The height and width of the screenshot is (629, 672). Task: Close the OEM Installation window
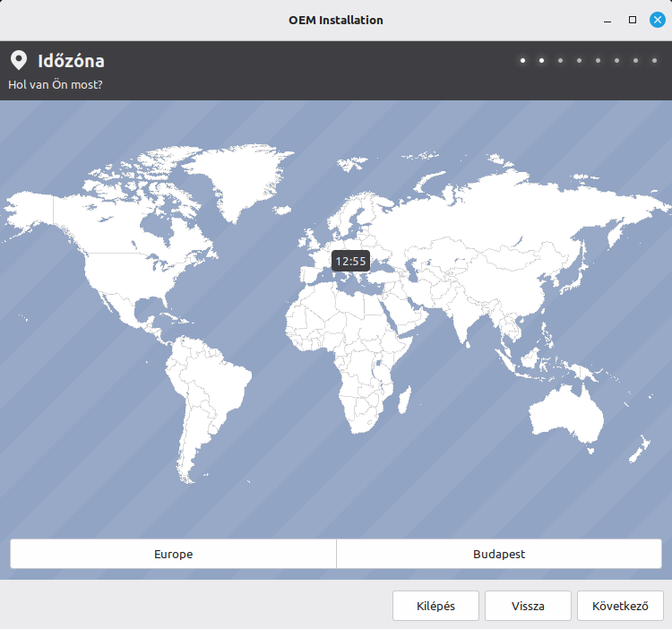[658, 20]
